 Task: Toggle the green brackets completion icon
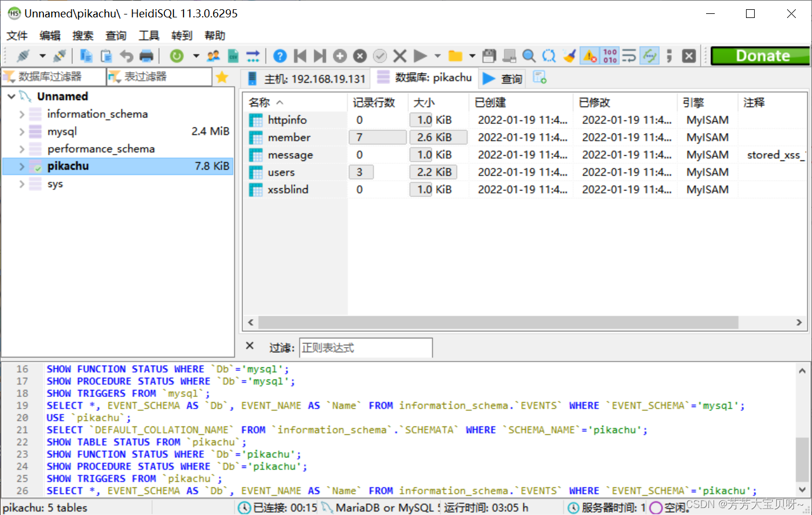[649, 56]
